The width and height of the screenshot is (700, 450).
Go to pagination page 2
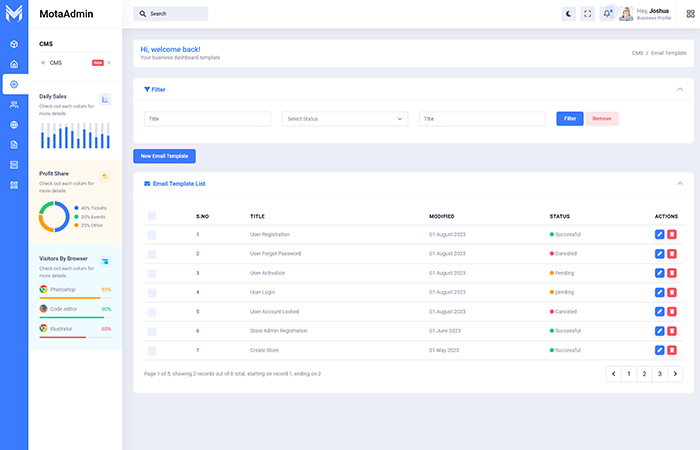click(643, 373)
